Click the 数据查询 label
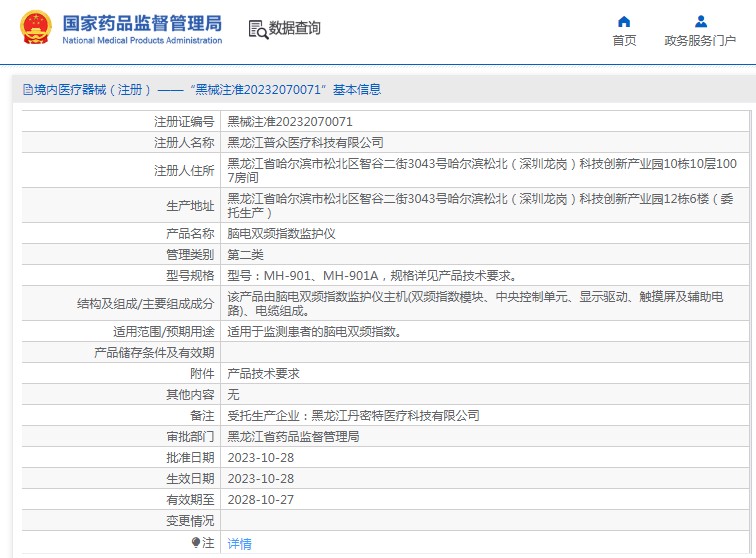The height and width of the screenshot is (558, 756). click(295, 28)
